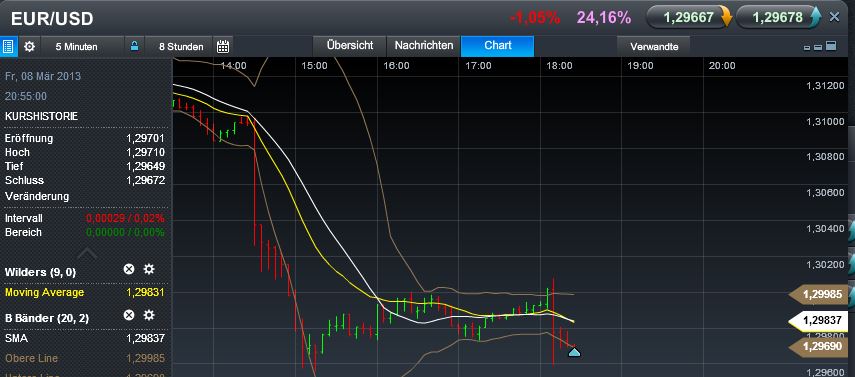Screen dimensions: 855x377
Task: Switch to the Übersicht tab
Action: tap(350, 46)
